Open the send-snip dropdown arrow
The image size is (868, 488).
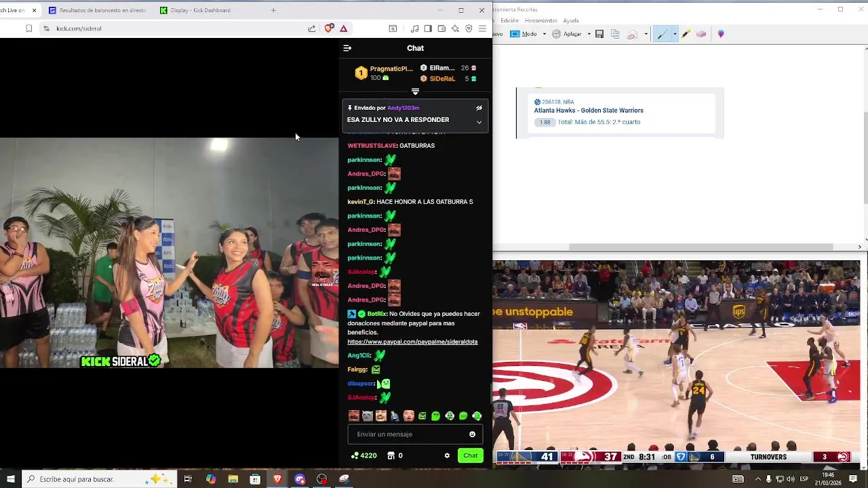coord(646,34)
